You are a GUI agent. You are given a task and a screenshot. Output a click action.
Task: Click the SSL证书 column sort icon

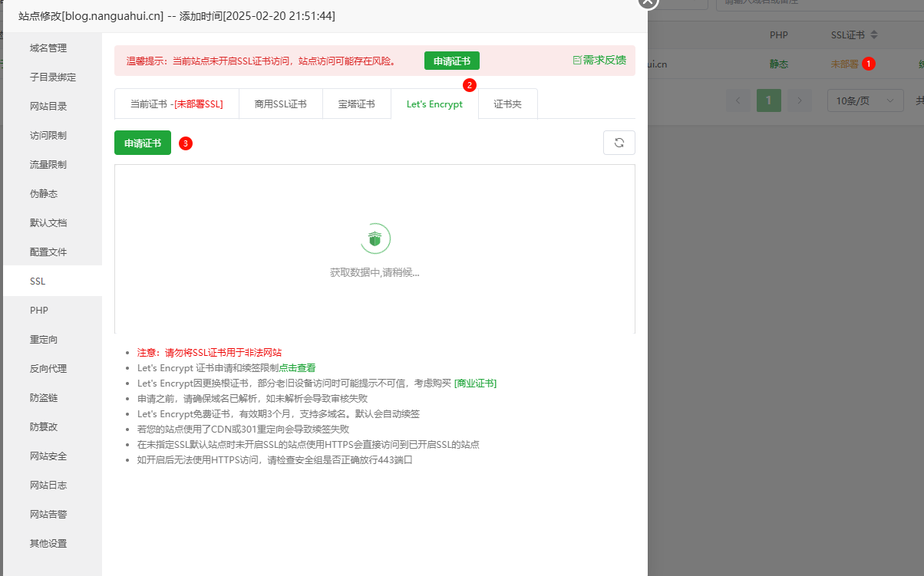point(873,35)
